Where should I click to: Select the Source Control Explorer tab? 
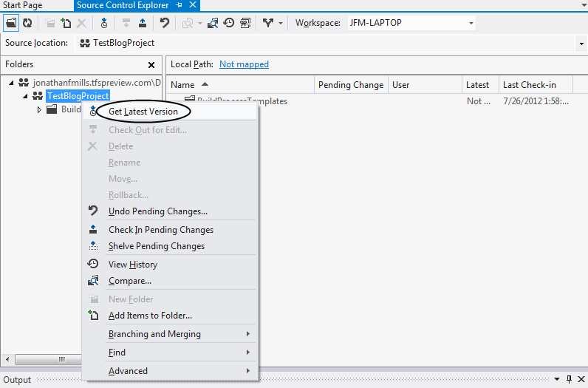123,5
